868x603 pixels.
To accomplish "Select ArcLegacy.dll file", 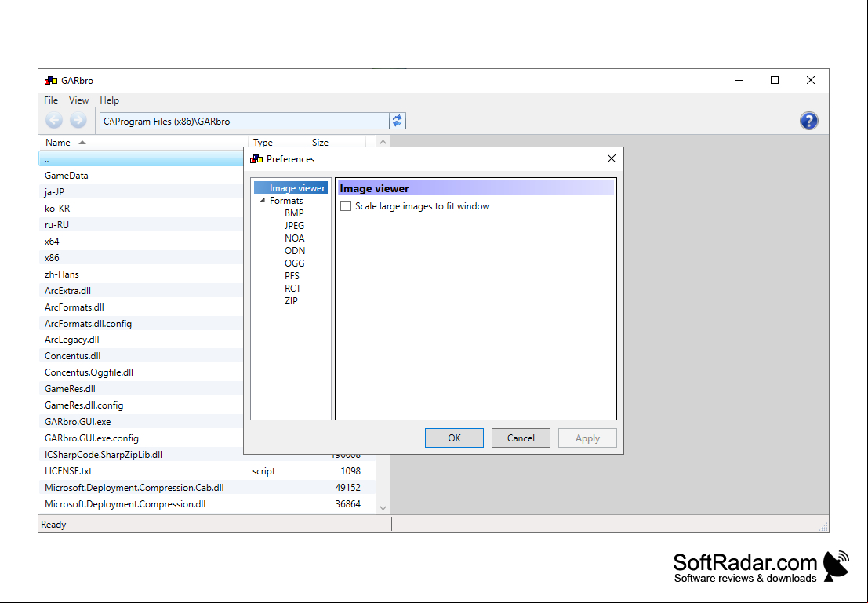I will [x=141, y=340].
